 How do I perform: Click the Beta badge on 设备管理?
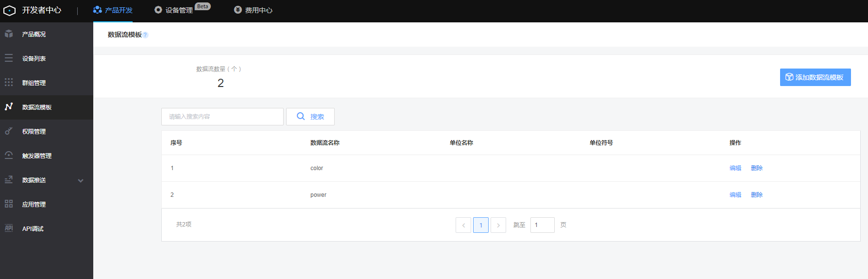[x=203, y=6]
